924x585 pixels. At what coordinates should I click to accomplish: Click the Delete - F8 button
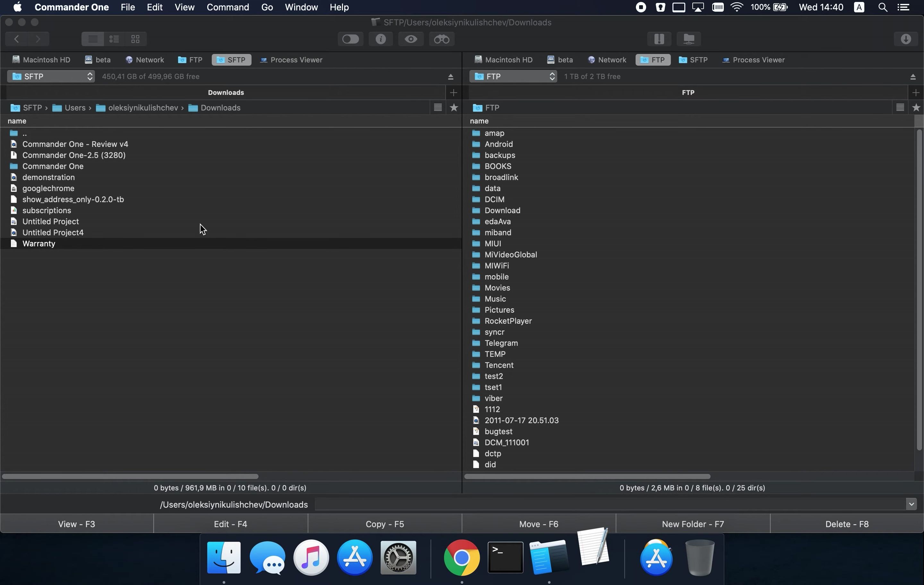click(x=847, y=524)
